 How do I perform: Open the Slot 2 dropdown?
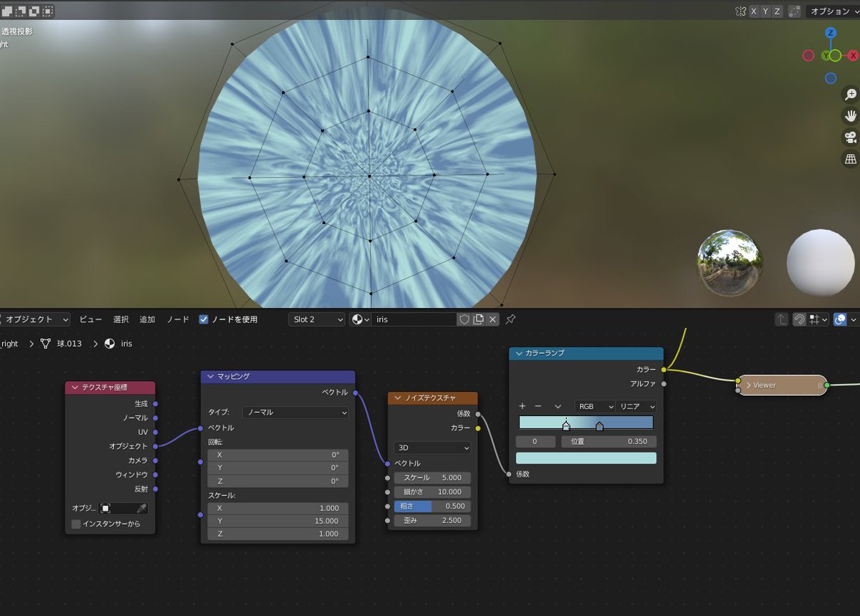317,319
